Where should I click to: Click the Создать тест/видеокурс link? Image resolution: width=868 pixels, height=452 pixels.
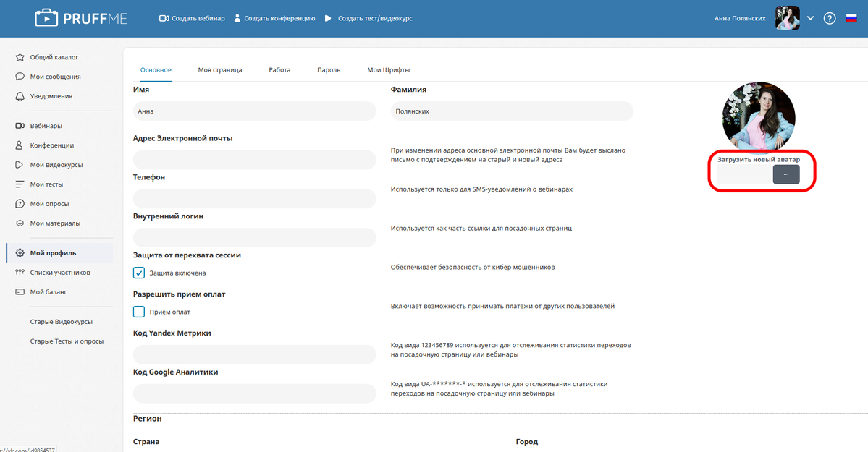(375, 18)
